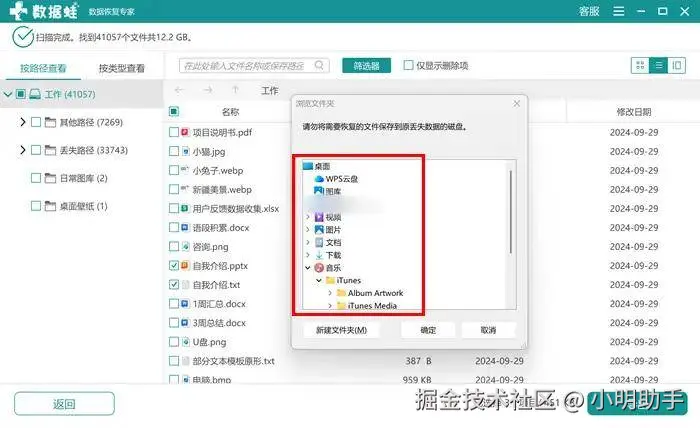Select the 图片 pictures folder icon
This screenshot has height=428, width=700.
(x=319, y=230)
